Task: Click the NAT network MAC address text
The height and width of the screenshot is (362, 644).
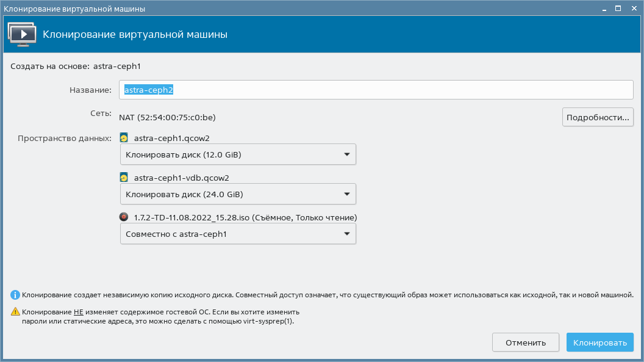Action: [x=167, y=117]
